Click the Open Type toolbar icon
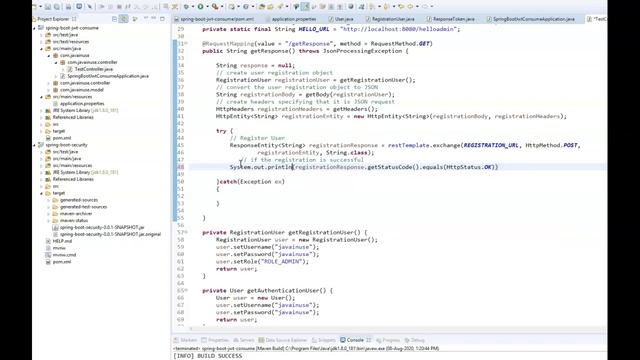This screenshot has width=640, height=360. [262, 7]
